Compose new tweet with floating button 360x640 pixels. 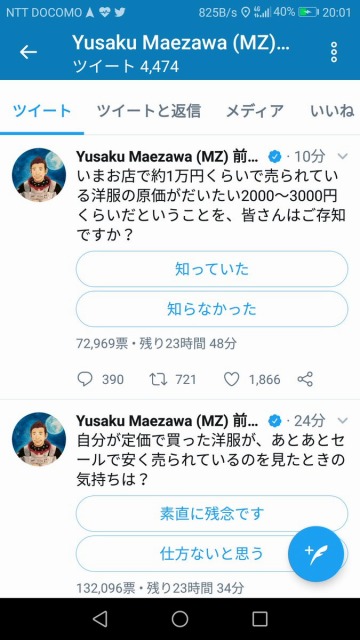[x=316, y=554]
